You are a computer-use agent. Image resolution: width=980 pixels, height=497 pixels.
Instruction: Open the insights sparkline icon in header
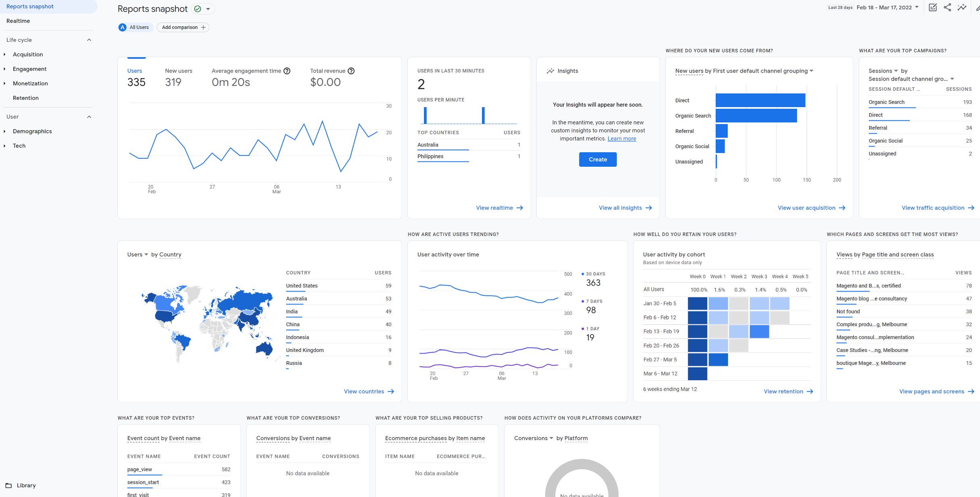click(962, 7)
